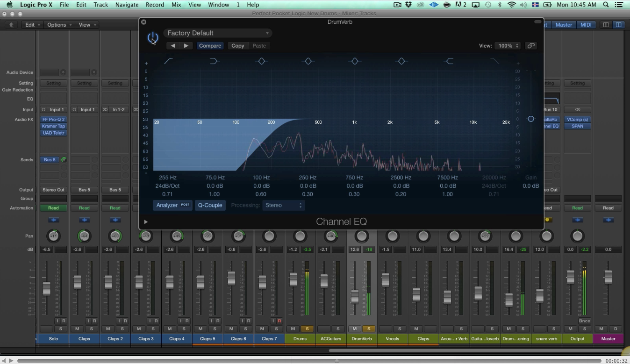
Task: Open the Processing Stereo dropdown
Action: [283, 205]
